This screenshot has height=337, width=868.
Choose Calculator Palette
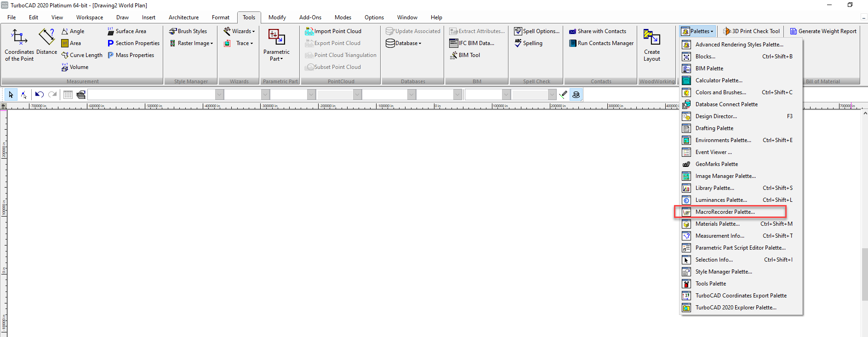(x=741, y=80)
